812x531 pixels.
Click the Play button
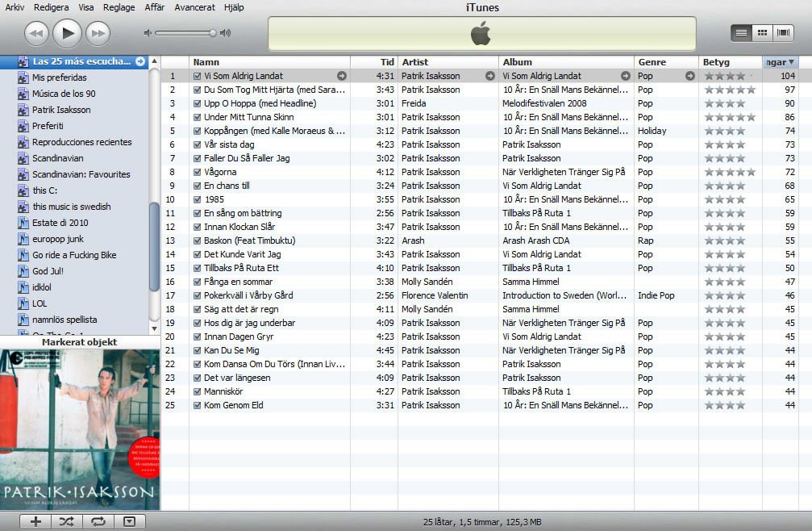coord(67,33)
